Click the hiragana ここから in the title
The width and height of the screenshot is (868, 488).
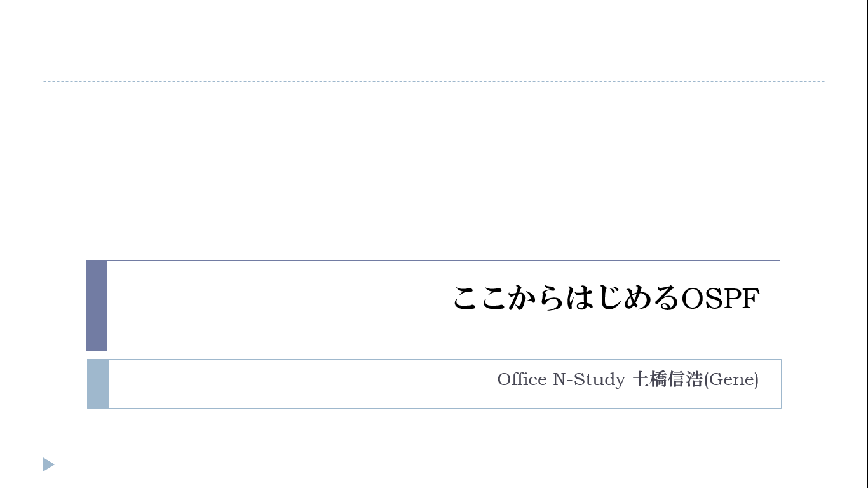[x=508, y=299]
